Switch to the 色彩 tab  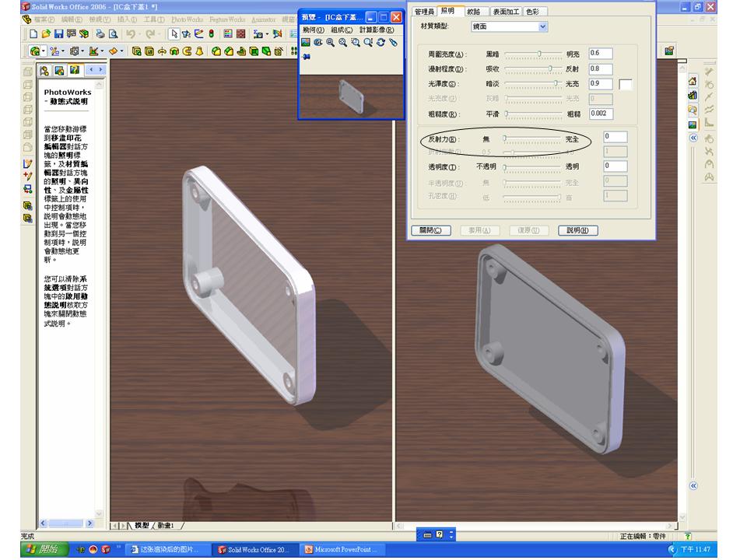tap(532, 12)
